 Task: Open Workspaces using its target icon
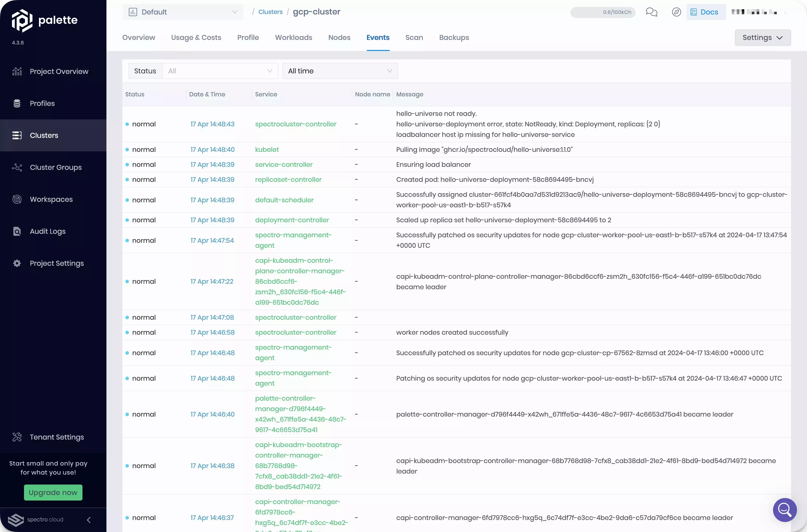tap(17, 200)
